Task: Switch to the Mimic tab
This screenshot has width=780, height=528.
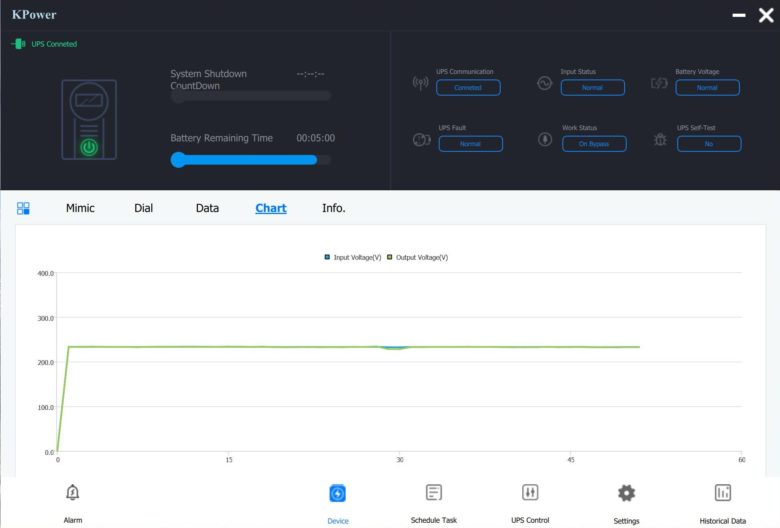Action: coord(80,208)
